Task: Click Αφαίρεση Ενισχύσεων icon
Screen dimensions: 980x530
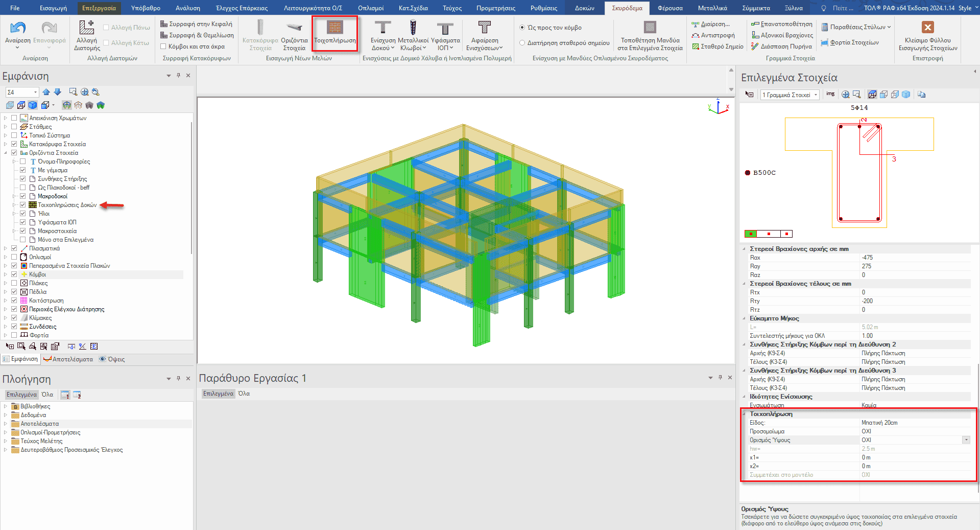Action: tap(484, 29)
